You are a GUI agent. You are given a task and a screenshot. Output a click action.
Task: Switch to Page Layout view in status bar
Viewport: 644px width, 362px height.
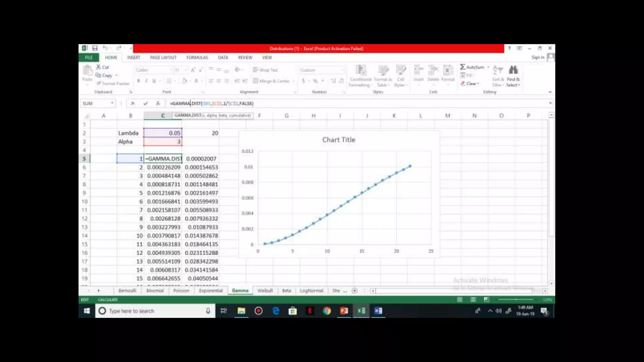pos(473,299)
